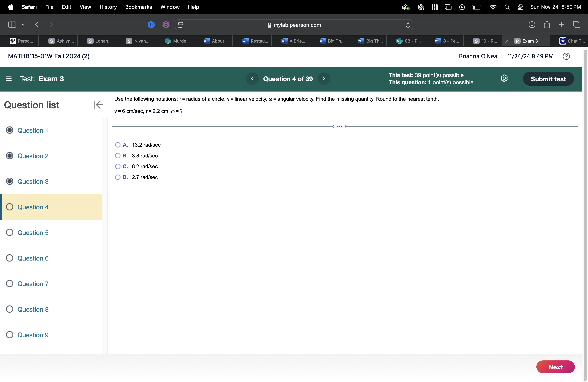
Task: Click the purple shield extension icon
Action: pos(166,25)
